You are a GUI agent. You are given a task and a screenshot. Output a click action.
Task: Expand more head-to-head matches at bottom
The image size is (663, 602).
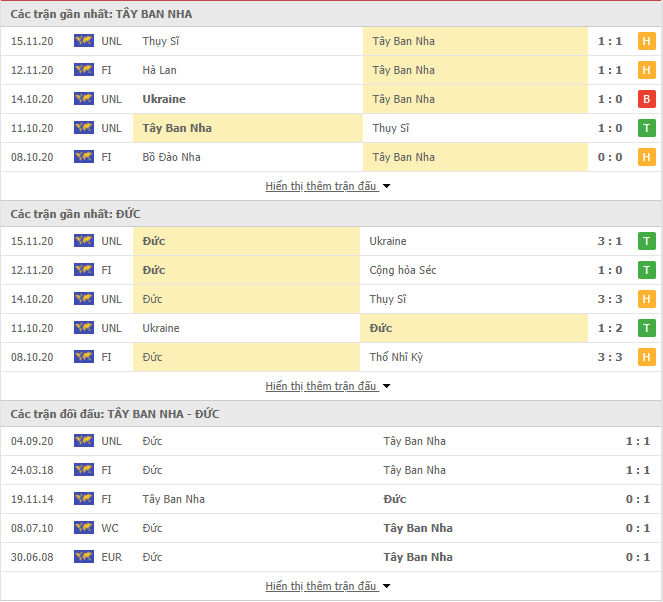coord(328,586)
